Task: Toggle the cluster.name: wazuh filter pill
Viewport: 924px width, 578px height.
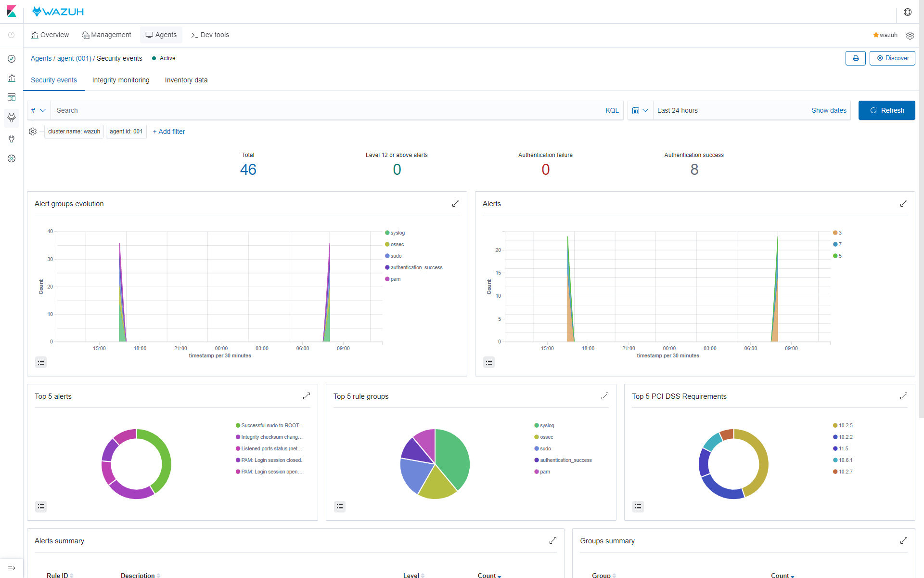Action: (74, 131)
